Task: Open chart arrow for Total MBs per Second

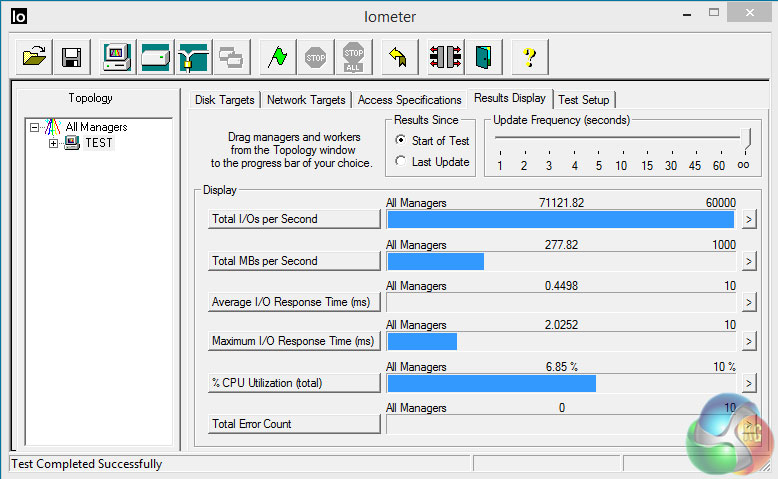Action: click(749, 261)
